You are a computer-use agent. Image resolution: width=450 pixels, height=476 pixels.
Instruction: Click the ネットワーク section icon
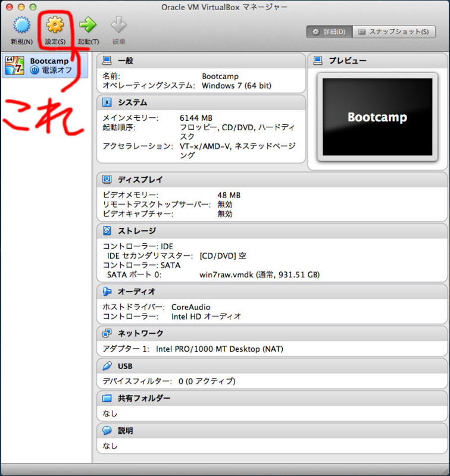click(x=107, y=333)
